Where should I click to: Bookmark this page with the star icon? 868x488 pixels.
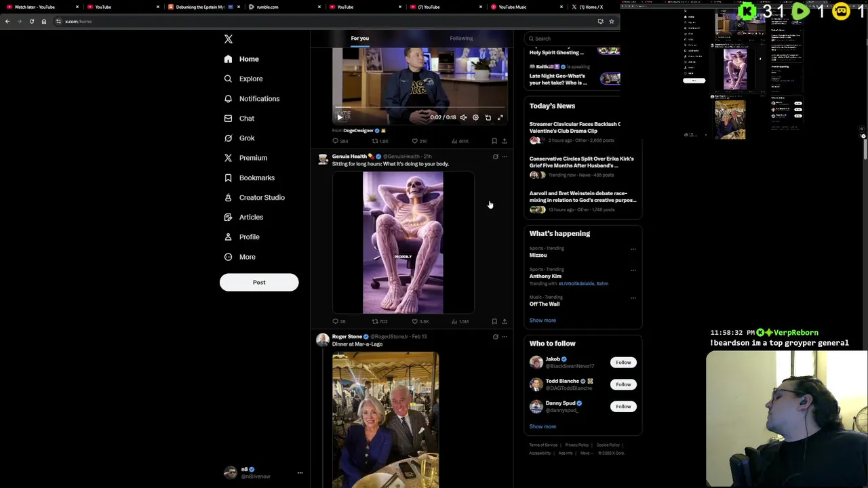(611, 21)
